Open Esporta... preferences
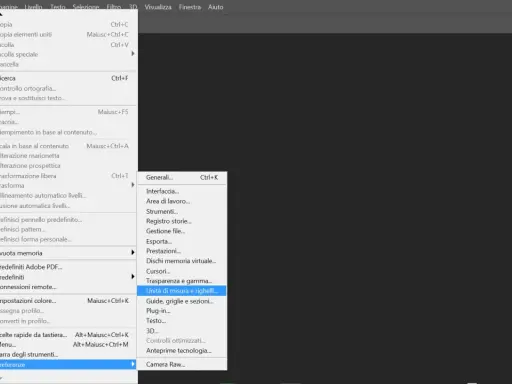The image size is (512, 384). (182, 241)
